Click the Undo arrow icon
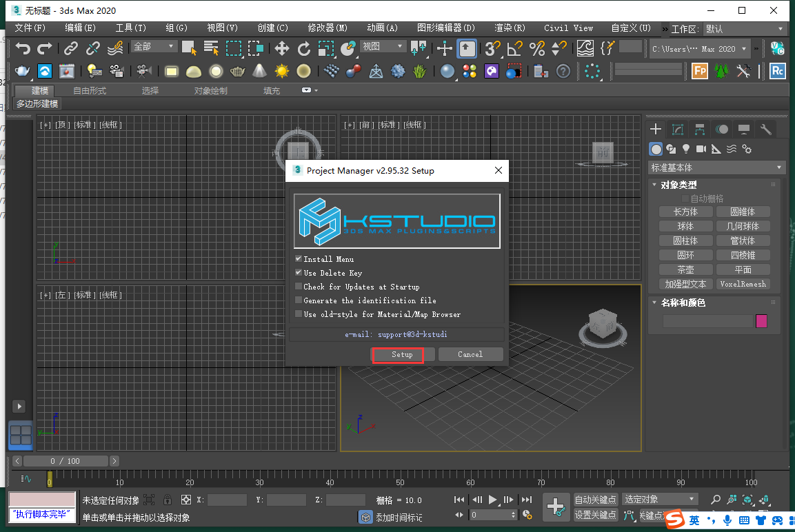Screen dimensions: 795x532 [x=22, y=49]
